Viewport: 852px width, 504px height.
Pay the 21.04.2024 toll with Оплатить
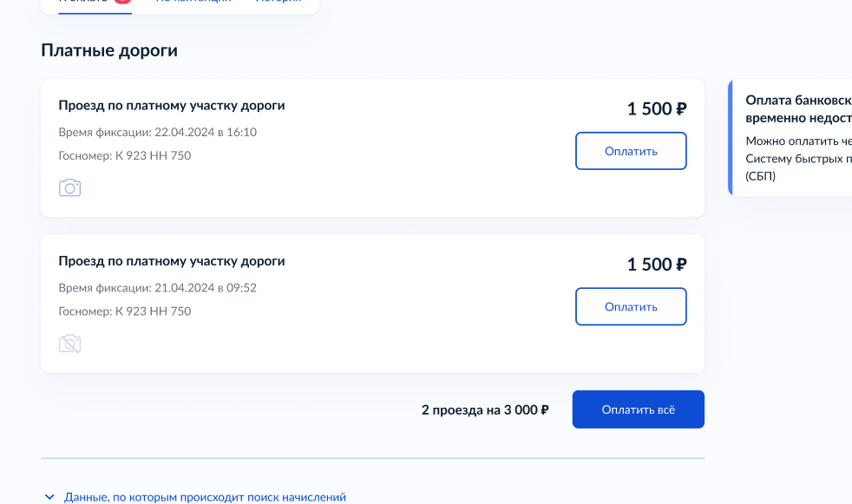point(631,307)
